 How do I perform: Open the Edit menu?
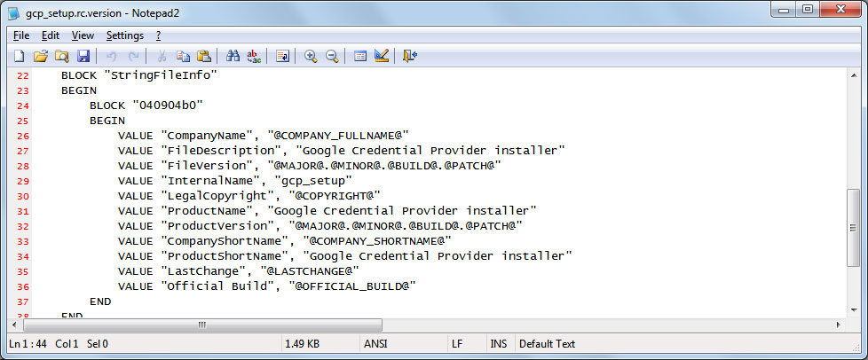51,35
